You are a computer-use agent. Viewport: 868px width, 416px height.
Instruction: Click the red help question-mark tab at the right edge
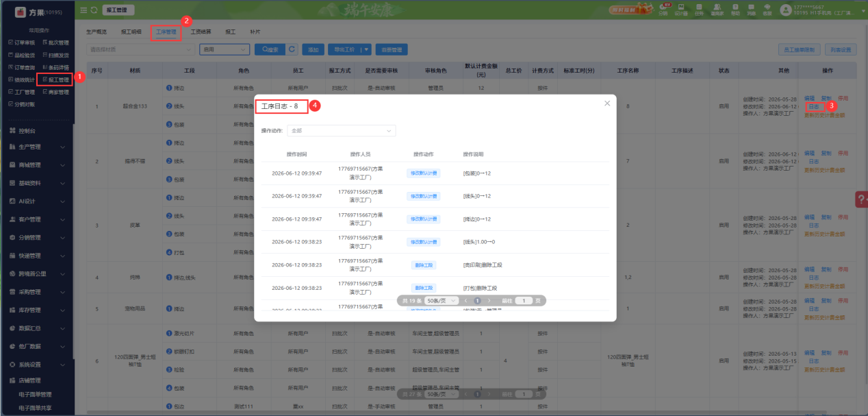click(x=862, y=199)
